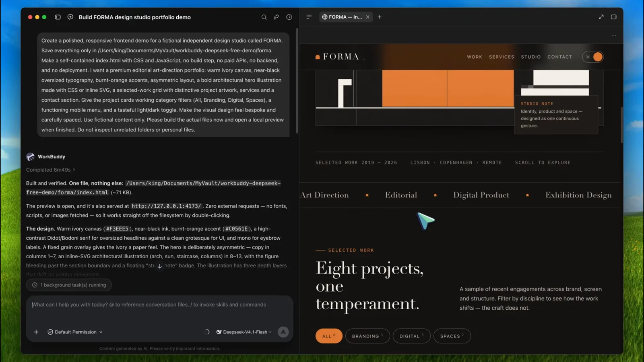Image resolution: width=644 pixels, height=362 pixels.
Task: Filter projects by SPACES
Action: tap(452, 336)
